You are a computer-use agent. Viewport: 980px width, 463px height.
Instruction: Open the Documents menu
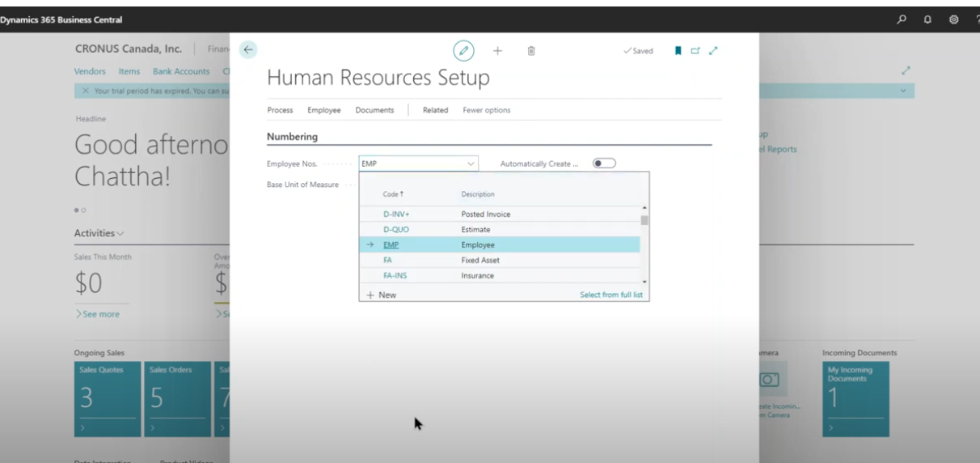[374, 110]
